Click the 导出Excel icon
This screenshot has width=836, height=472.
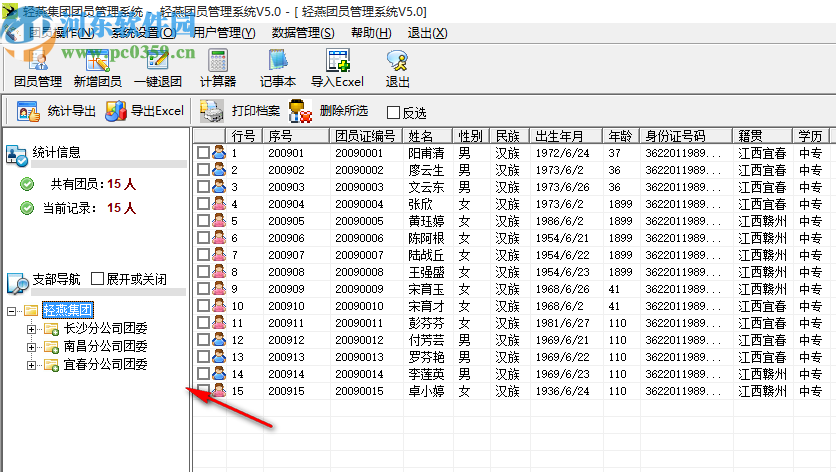(116, 111)
